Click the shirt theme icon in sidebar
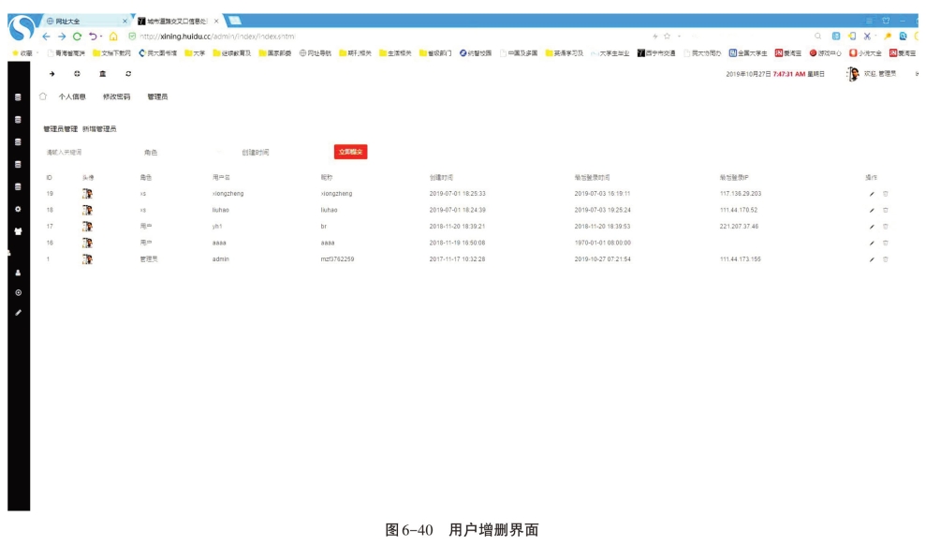926x560 pixels. coord(18,231)
